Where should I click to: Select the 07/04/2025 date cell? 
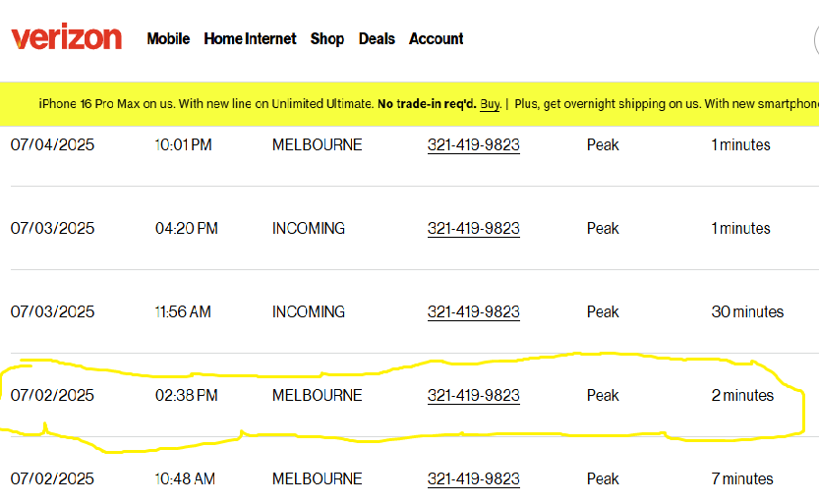(52, 145)
